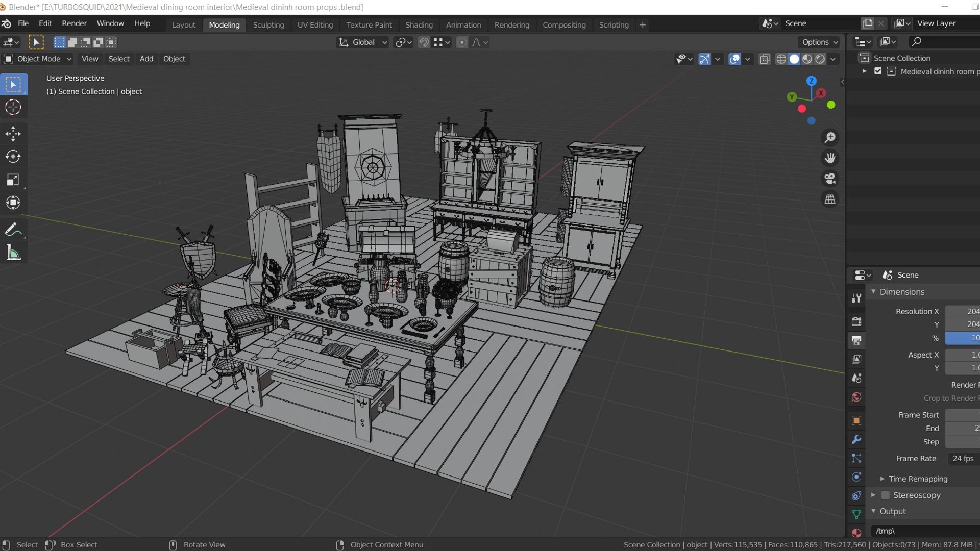Open the Render menu
The width and height of the screenshot is (980, 551).
pyautogui.click(x=74, y=23)
